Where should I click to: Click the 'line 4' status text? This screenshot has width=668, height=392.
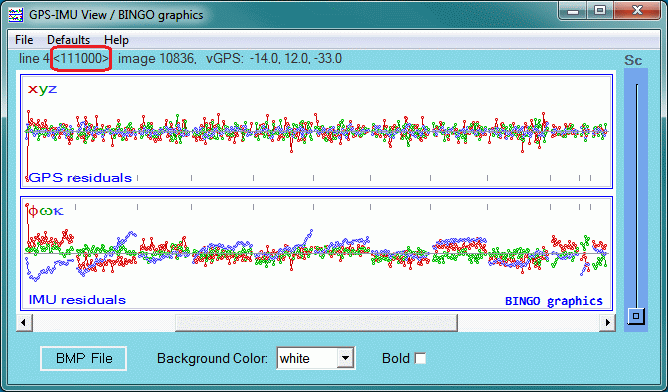pyautogui.click(x=34, y=58)
